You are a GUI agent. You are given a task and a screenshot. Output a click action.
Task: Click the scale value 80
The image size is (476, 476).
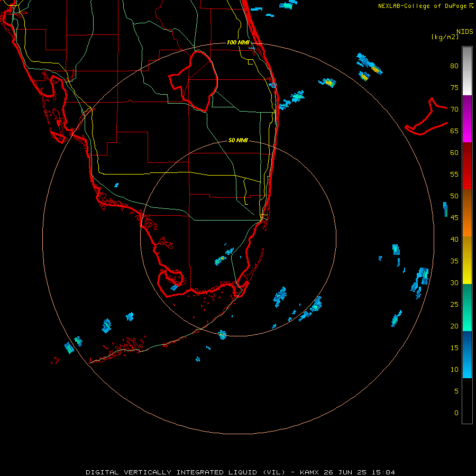click(454, 66)
